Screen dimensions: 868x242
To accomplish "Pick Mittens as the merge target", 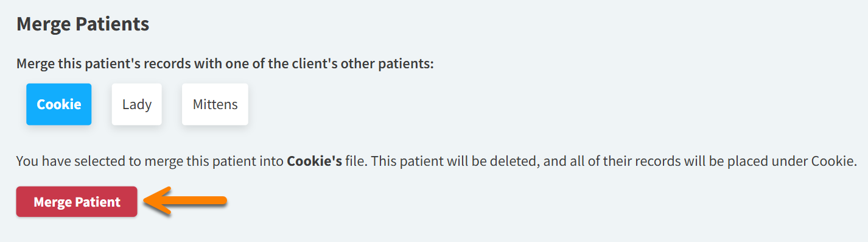I will [x=215, y=104].
